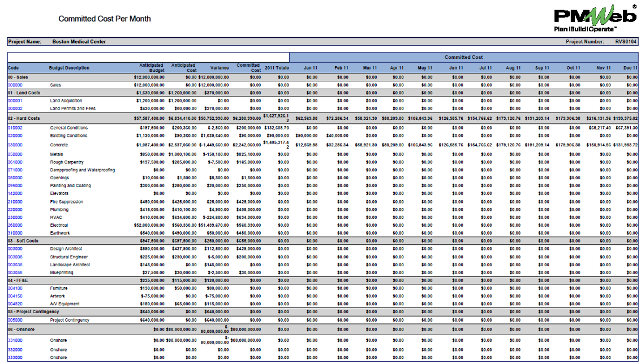
Task: Open code link 331000 Onshore
Action: (15, 340)
